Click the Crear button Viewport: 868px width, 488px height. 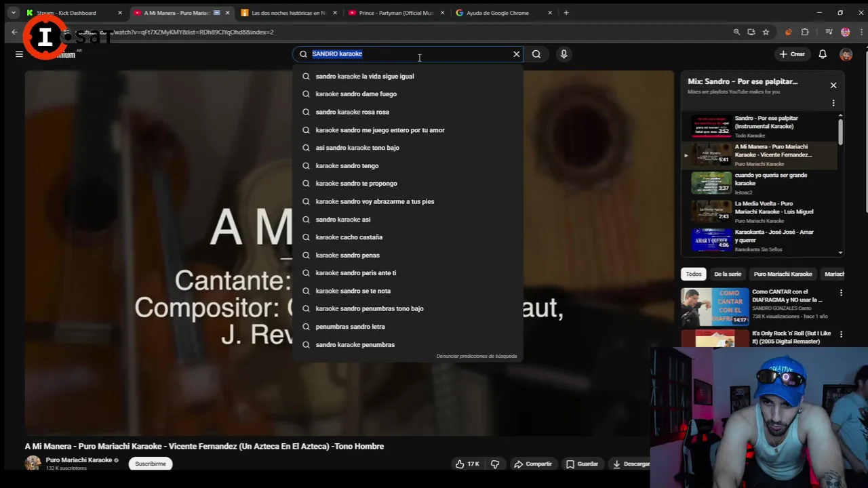(x=792, y=54)
